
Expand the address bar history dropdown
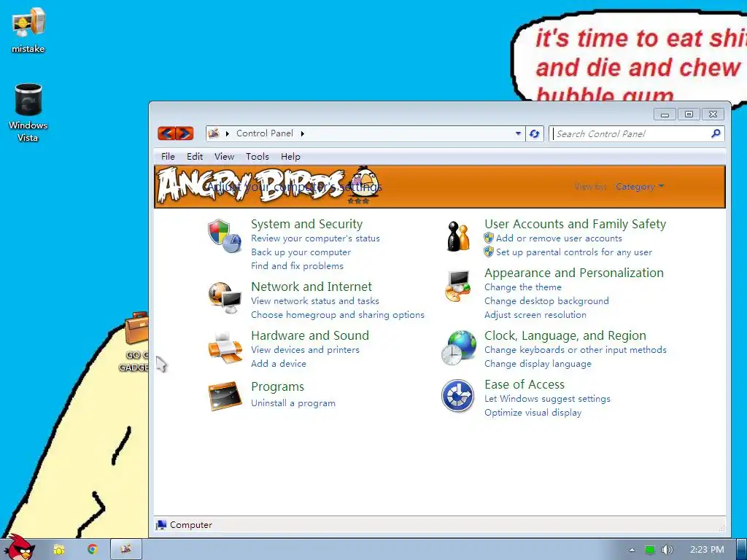(x=518, y=133)
